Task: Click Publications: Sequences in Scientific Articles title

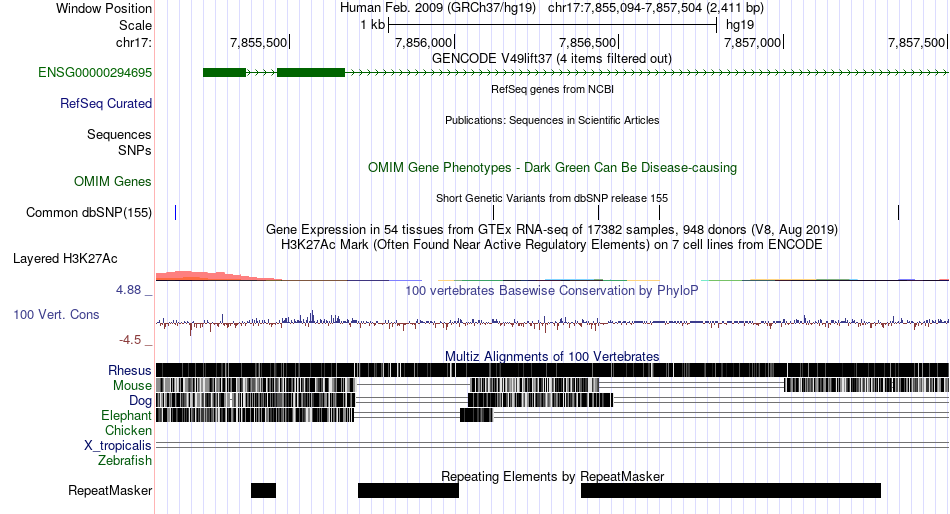Action: pos(552,120)
